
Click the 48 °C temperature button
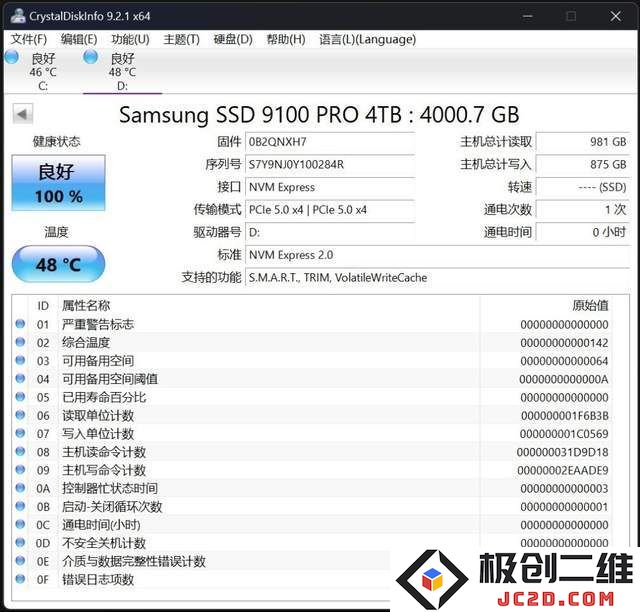pos(58,264)
